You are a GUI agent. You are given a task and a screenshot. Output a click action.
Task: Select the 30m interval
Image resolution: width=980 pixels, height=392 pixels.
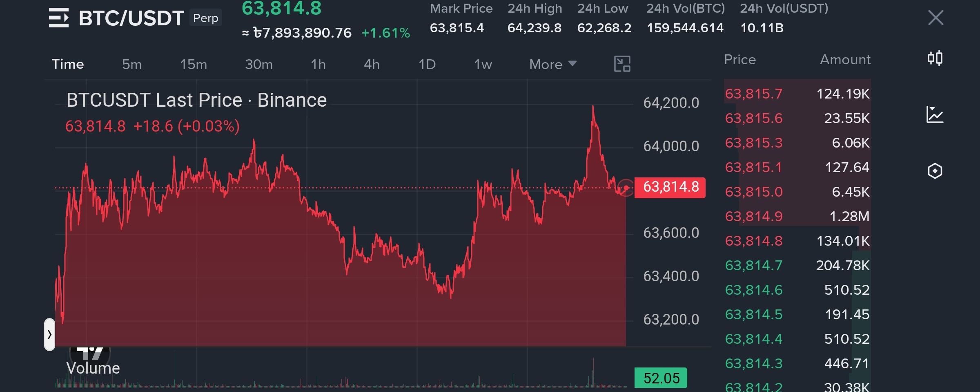[x=259, y=64]
